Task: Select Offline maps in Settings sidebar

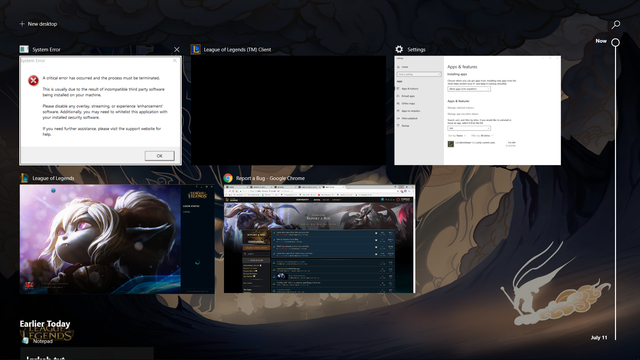Action: 408,103
